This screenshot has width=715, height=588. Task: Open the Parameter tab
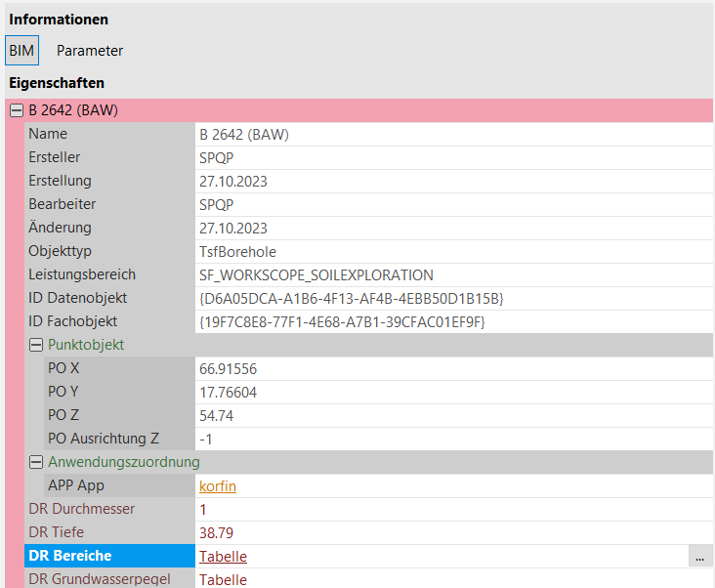[90, 51]
